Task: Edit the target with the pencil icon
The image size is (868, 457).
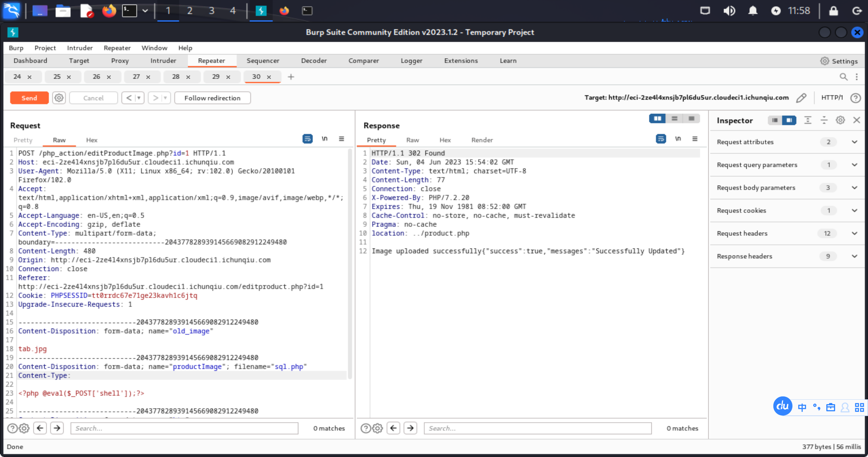Action: click(801, 98)
